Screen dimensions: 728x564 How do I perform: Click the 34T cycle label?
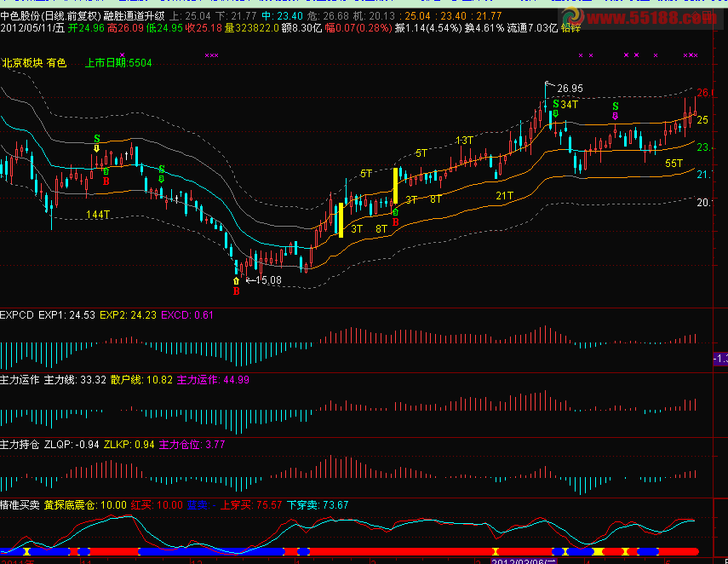pyautogui.click(x=569, y=105)
